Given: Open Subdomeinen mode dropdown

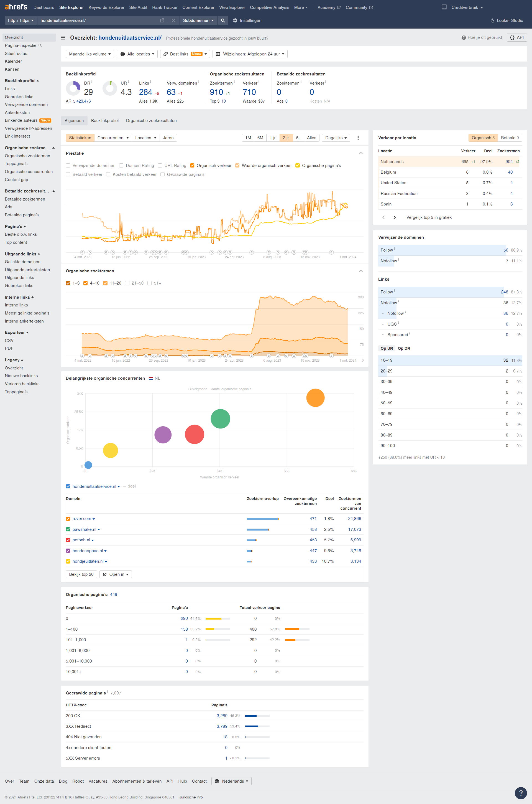Looking at the screenshot, I should pos(198,20).
